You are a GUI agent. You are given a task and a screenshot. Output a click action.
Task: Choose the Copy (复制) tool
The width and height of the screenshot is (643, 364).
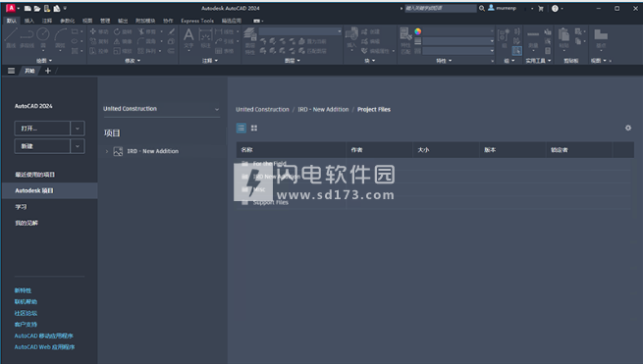tap(99, 41)
